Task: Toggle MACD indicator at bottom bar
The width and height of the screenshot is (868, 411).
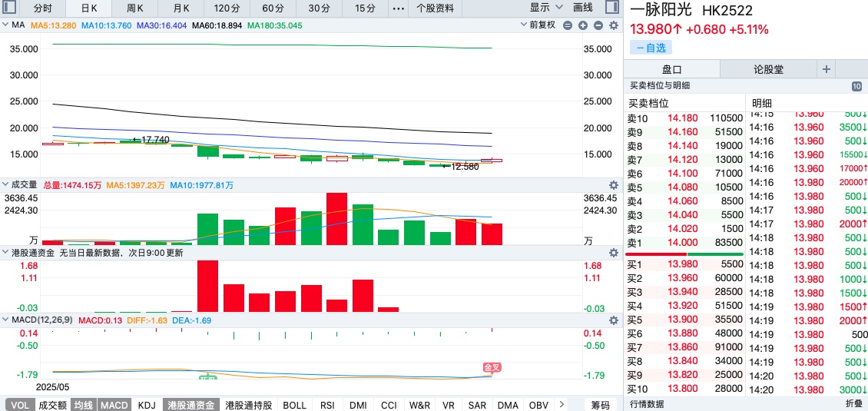Action: (x=114, y=405)
